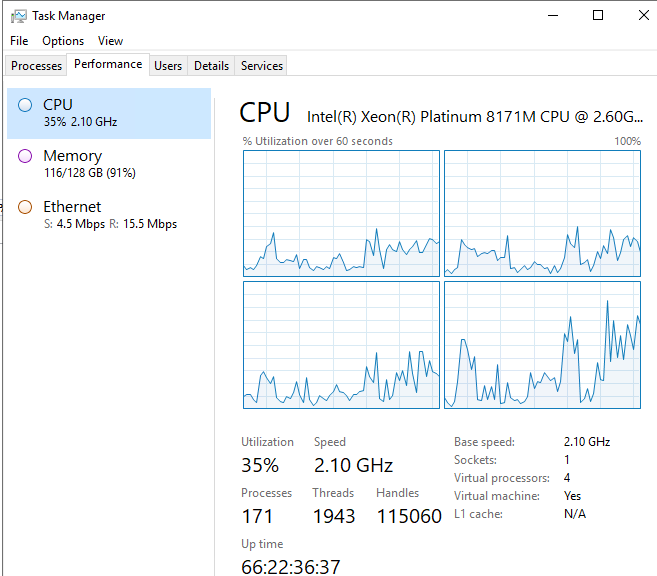Select the orange Ethernet circle icon
This screenshot has width=657, height=576.
(x=25, y=207)
